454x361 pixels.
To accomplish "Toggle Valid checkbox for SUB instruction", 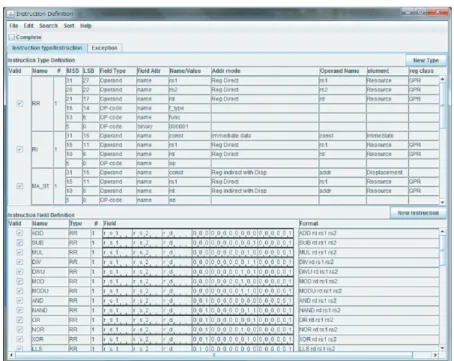I will pyautogui.click(x=20, y=243).
